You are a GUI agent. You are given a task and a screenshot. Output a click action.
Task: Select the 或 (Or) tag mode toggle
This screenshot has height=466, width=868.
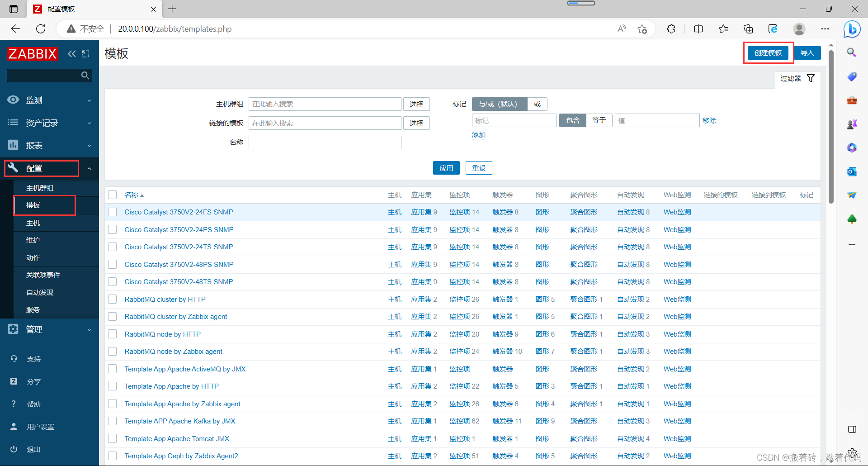click(x=537, y=104)
